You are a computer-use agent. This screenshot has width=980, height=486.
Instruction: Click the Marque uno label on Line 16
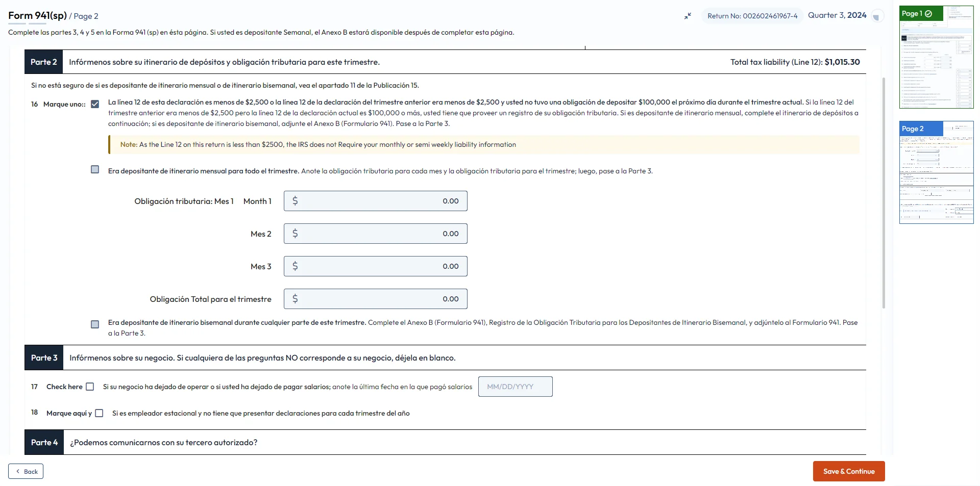click(x=64, y=104)
